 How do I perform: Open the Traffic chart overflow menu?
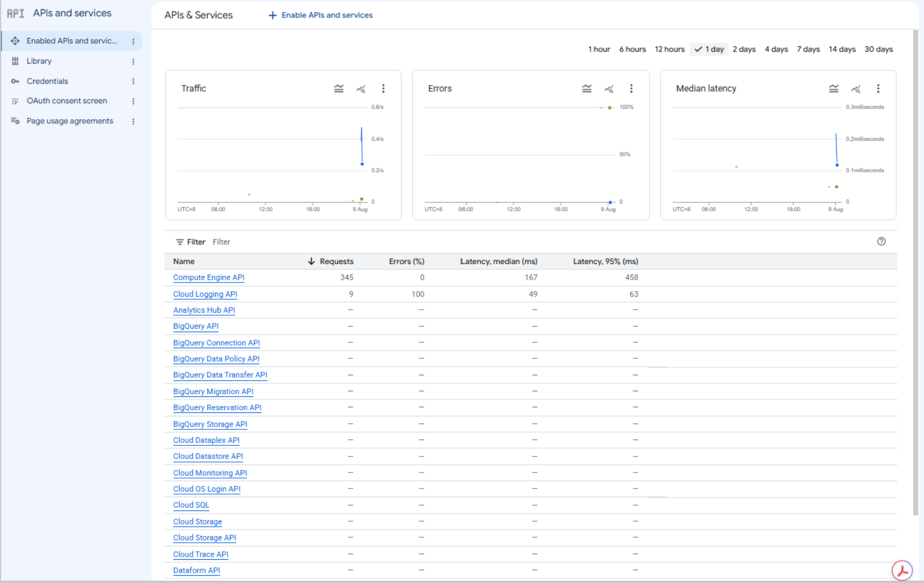point(383,89)
